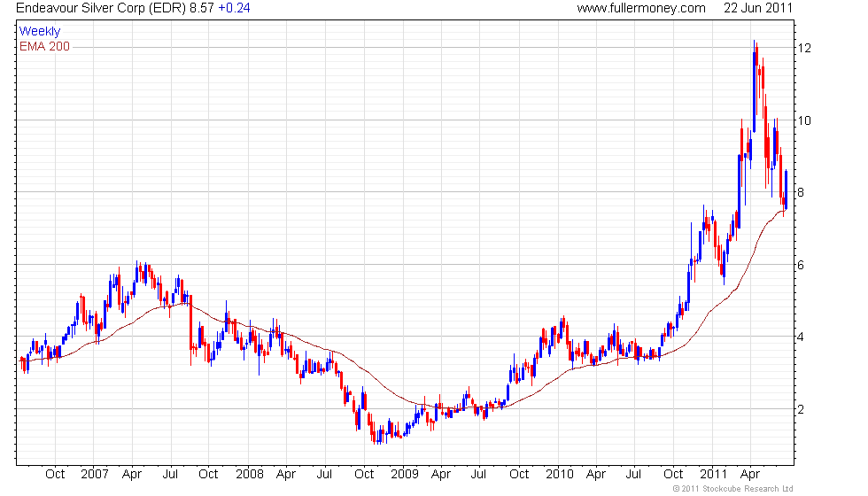
Task: Click the 6 price level on the axis
Action: [x=802, y=265]
